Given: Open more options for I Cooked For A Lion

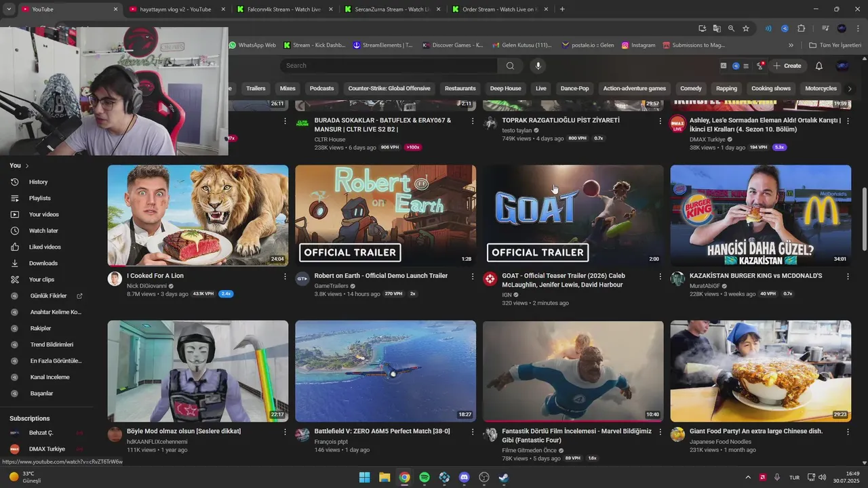Looking at the screenshot, I should click(x=285, y=277).
